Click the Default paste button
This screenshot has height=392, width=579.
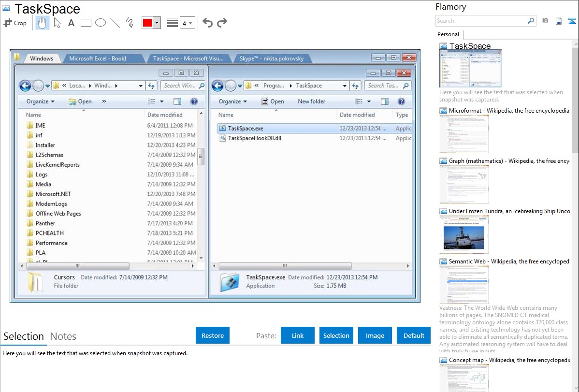point(414,335)
